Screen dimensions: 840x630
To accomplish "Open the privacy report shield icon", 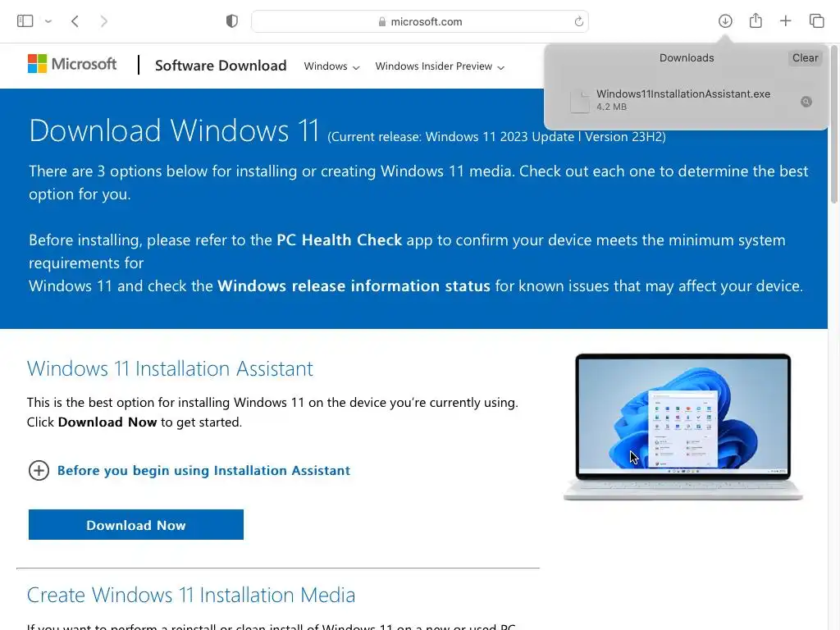I will pyautogui.click(x=231, y=21).
